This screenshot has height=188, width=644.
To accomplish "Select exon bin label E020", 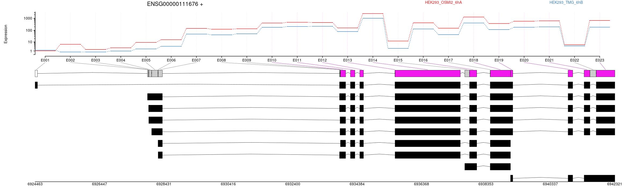I will point(524,60).
